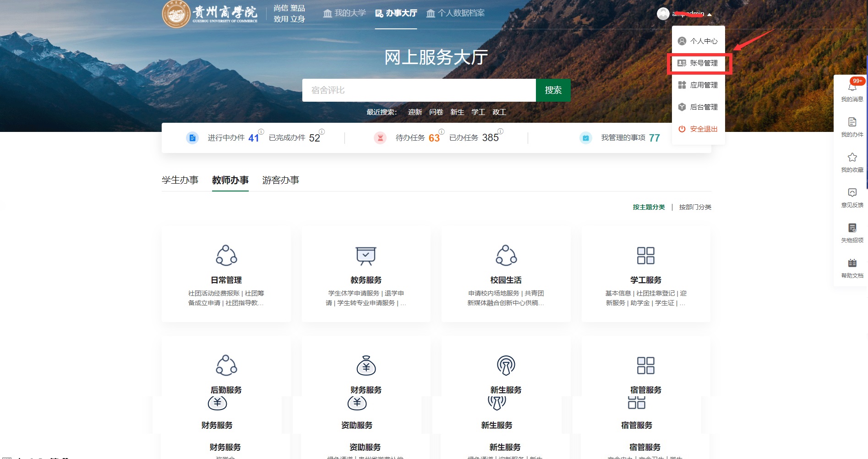
Task: Click the 学工服务 grid icon
Action: [x=645, y=256]
